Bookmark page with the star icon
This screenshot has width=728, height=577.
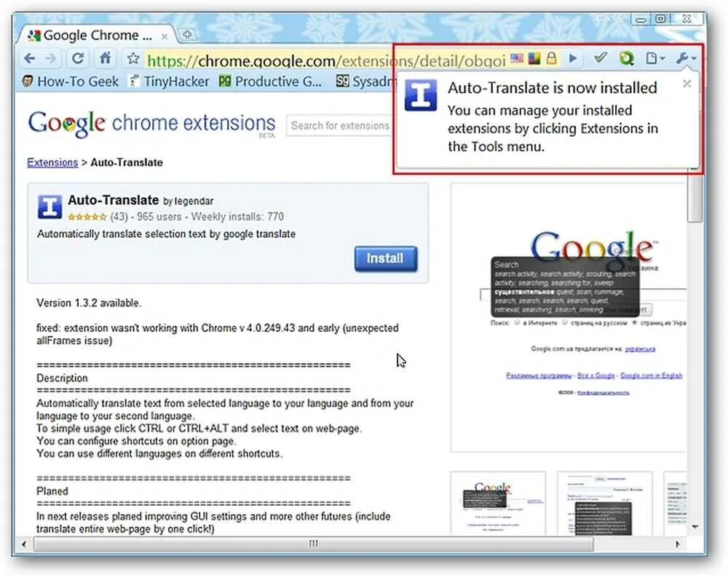[133, 58]
